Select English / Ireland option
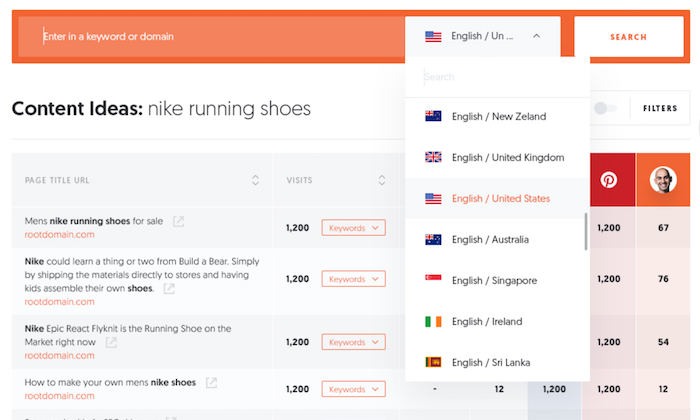Screen dimensions: 700x420 coord(497,322)
